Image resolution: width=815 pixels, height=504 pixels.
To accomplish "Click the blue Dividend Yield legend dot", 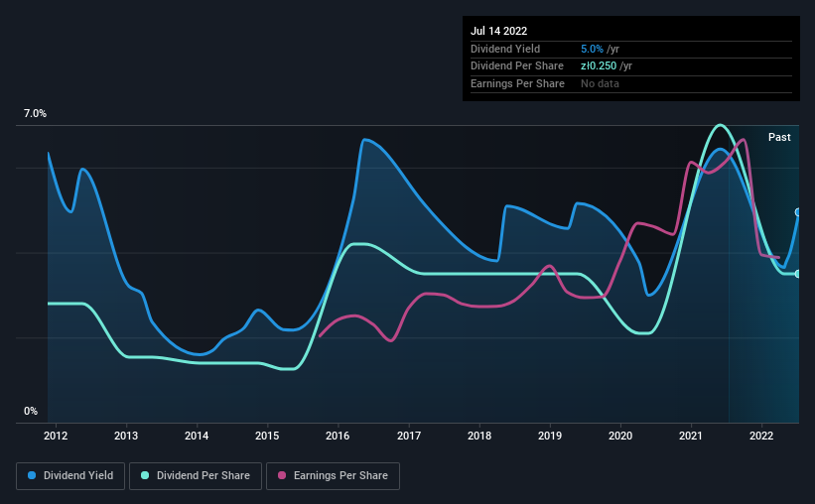I will coord(33,476).
